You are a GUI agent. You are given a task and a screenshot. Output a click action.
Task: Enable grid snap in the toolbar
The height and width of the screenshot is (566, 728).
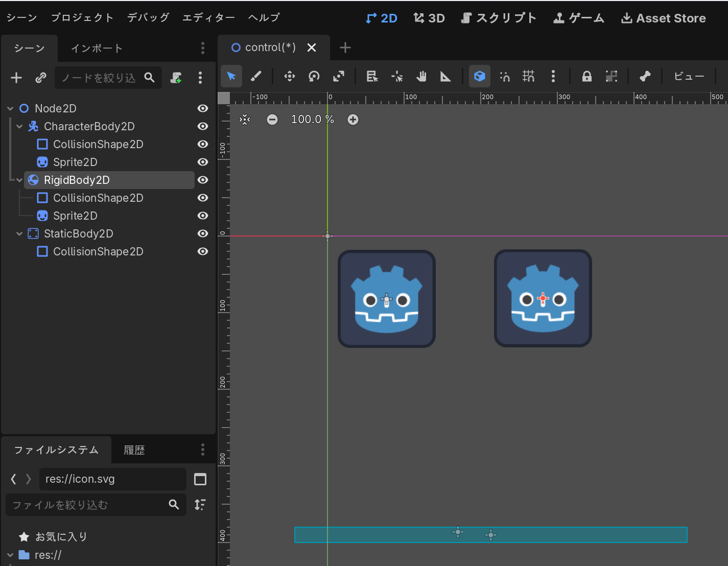point(529,77)
